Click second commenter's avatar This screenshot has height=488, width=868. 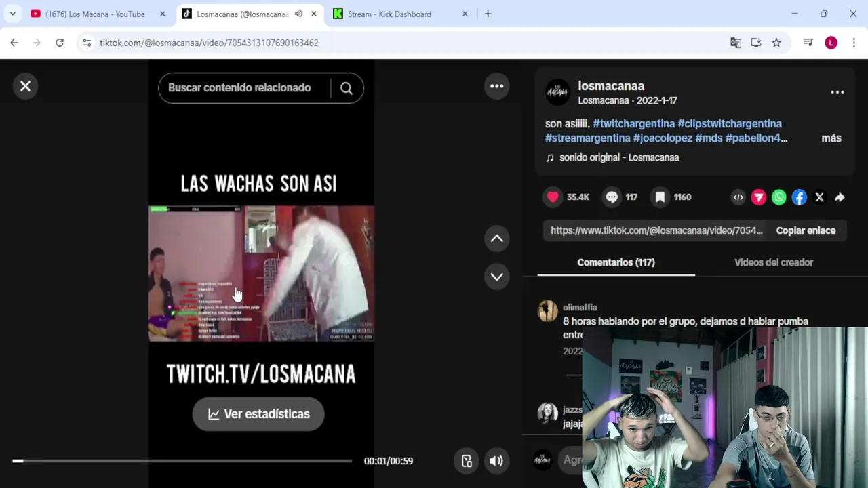[547, 413]
